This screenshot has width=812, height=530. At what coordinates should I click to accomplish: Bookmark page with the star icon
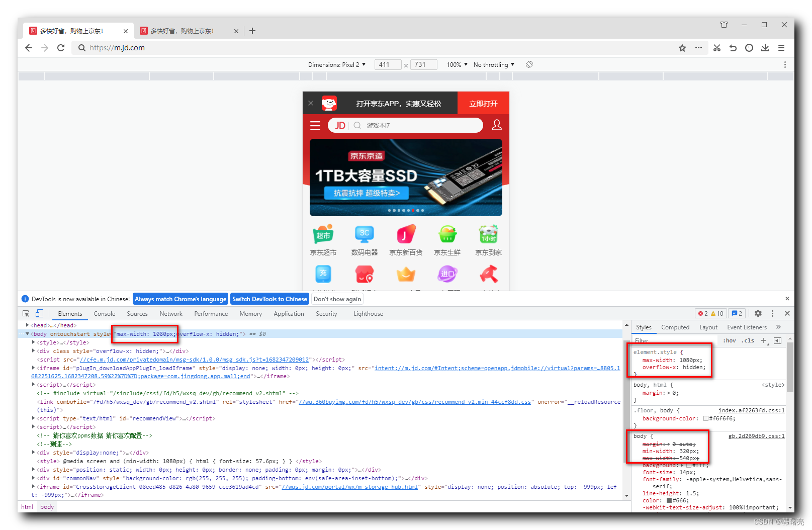682,48
